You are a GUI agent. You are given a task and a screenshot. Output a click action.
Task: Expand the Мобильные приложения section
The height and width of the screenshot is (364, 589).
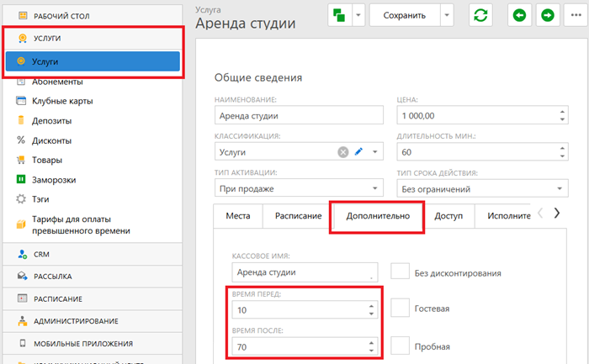pos(92,343)
